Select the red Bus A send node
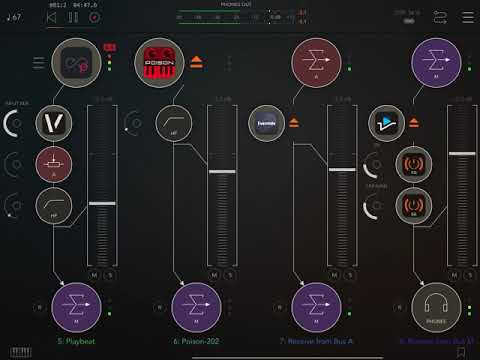The height and width of the screenshot is (360, 480). 316,63
